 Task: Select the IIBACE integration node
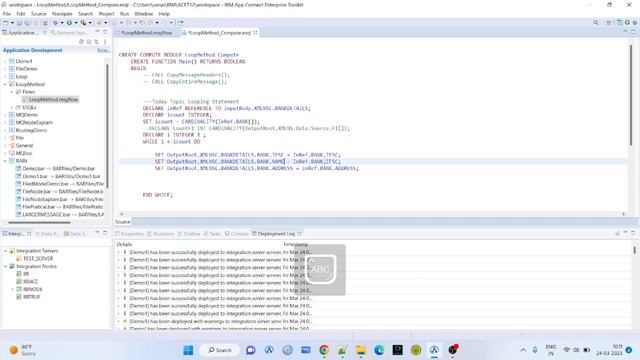[x=27, y=282]
